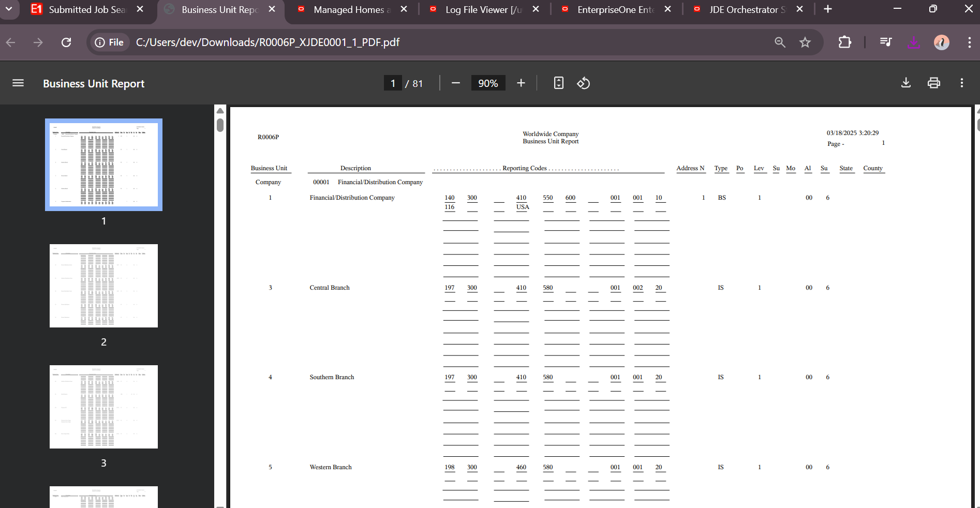Screen dimensions: 980x508
Task: Bookmark this page with star icon
Action: [x=805, y=42]
